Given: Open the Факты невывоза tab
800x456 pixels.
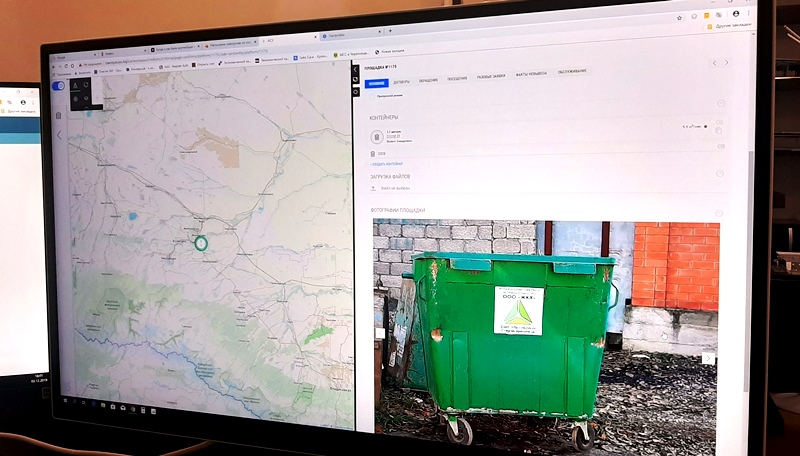Looking at the screenshot, I should point(530,74).
